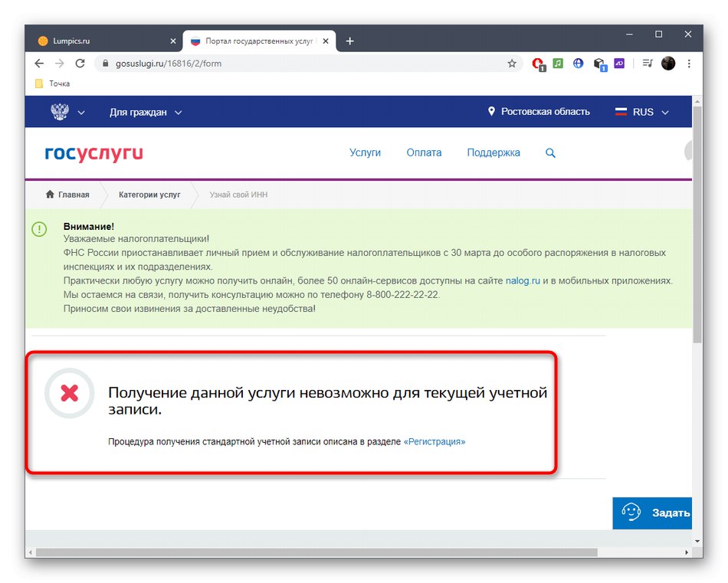Open Chrome's three-dot menu

689,64
